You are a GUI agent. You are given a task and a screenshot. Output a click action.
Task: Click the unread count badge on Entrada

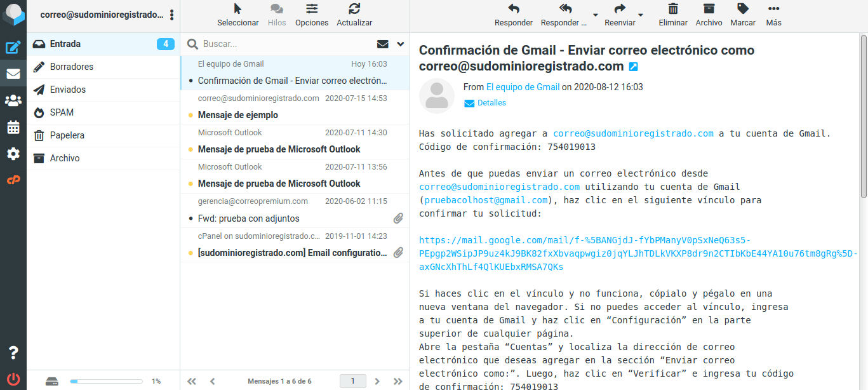pos(166,44)
